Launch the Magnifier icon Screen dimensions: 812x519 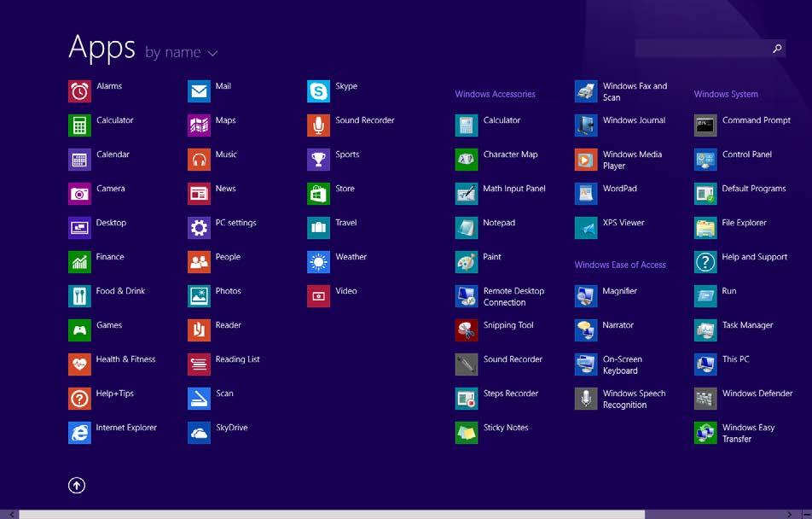(586, 296)
